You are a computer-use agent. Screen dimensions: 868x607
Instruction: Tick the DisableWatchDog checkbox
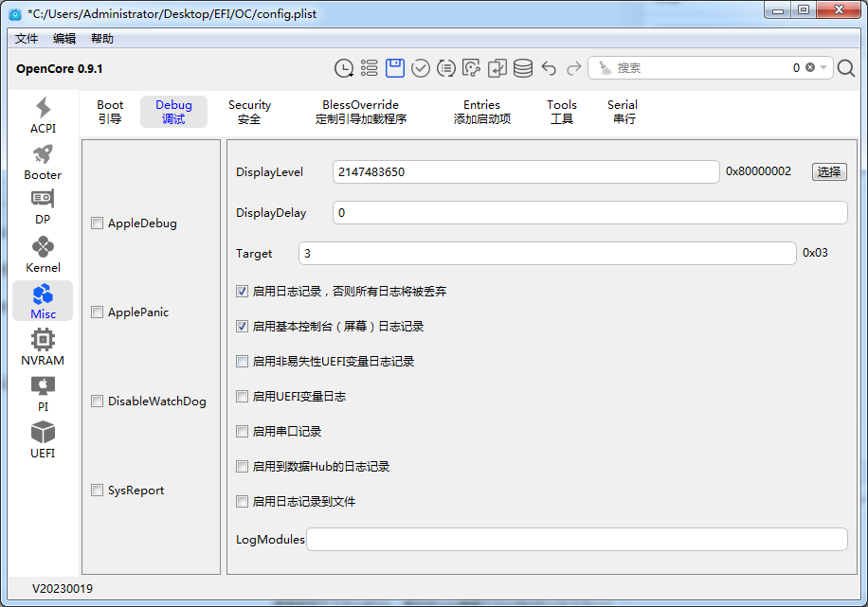click(98, 402)
